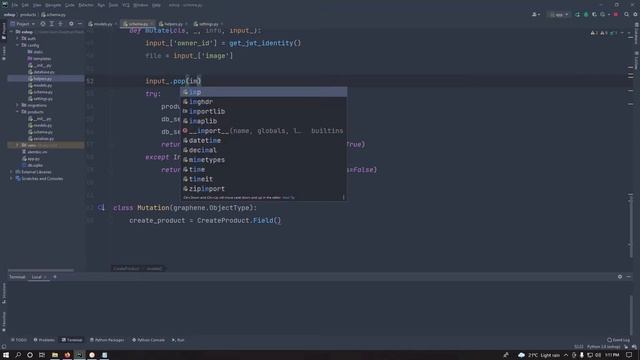Viewport: 640px width, 360px height.
Task: Expand Scratches and Consoles node
Action: [x=11, y=178]
